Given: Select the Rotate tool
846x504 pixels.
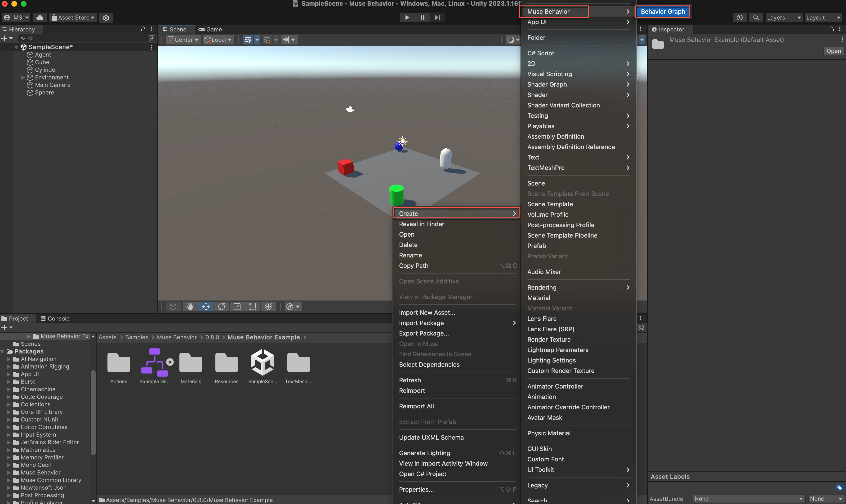Looking at the screenshot, I should [x=222, y=307].
